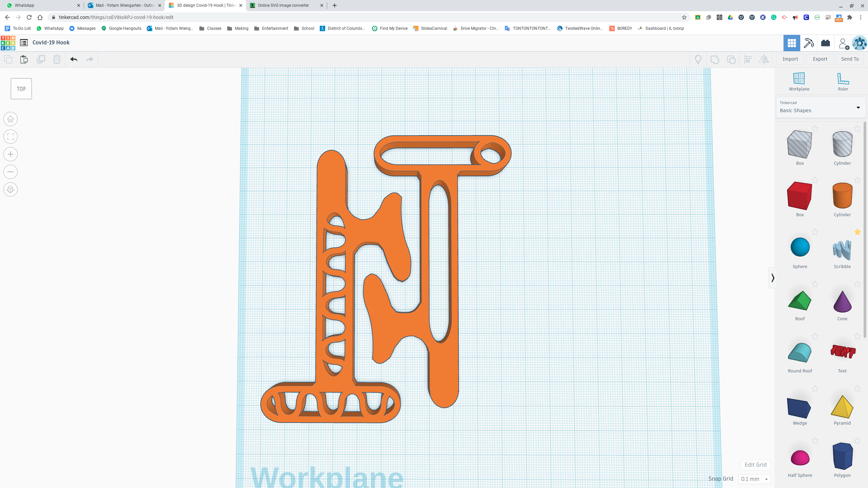Click the Redo arrow icon
Screen dimensions: 868x488
pyautogui.click(x=90, y=59)
